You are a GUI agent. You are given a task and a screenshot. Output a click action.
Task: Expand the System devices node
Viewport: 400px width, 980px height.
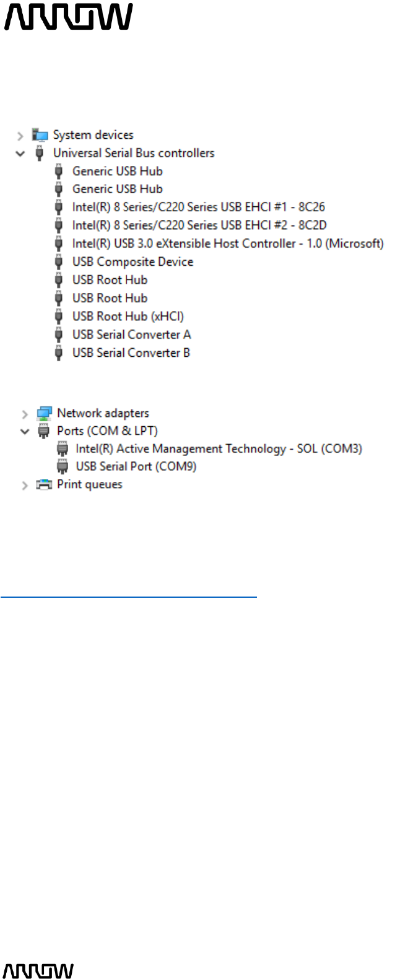(20, 136)
